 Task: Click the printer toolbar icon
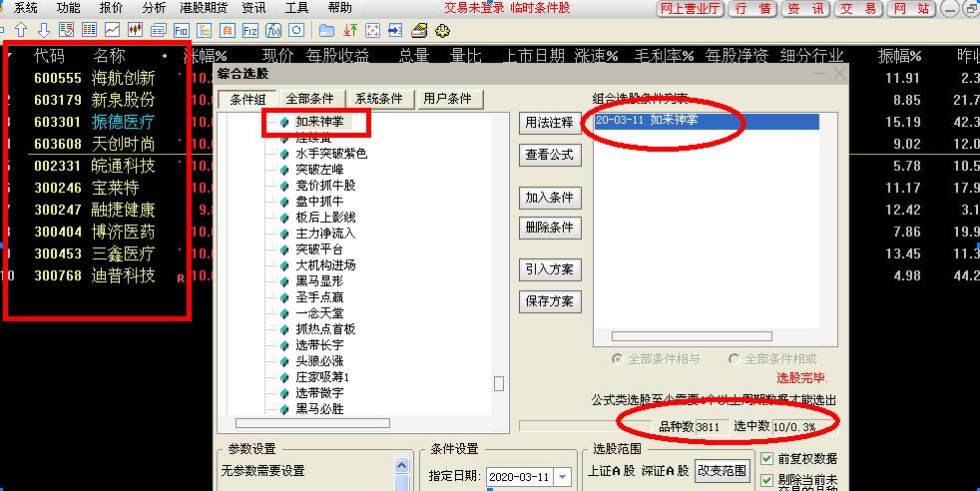[419, 30]
